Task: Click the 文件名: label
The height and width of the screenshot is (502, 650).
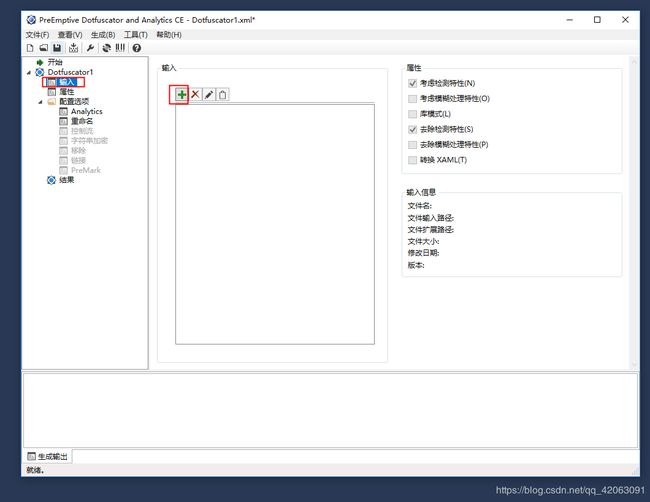Action: pyautogui.click(x=420, y=206)
